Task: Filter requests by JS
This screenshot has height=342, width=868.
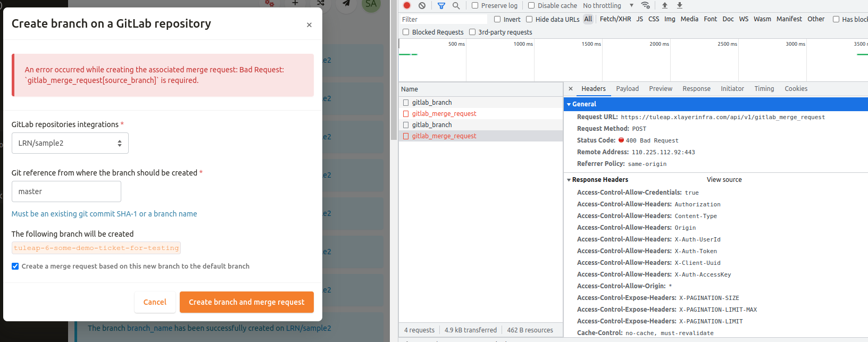Action: (640, 19)
